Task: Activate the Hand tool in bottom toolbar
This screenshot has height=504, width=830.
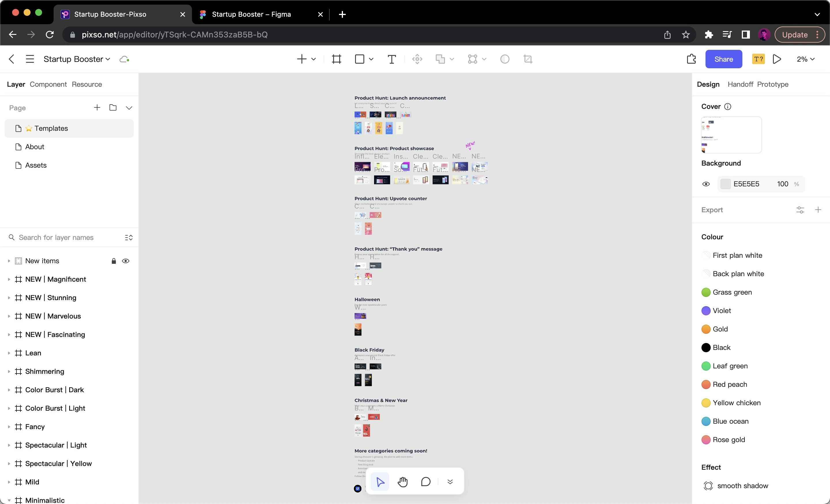Action: point(403,482)
